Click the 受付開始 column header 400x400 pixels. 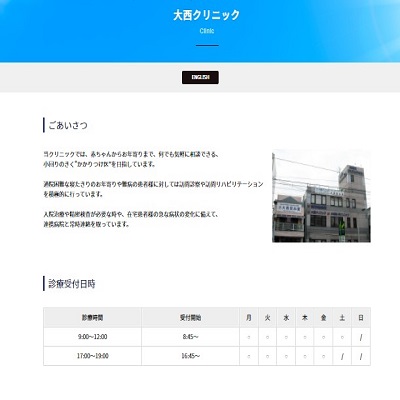[190, 318]
